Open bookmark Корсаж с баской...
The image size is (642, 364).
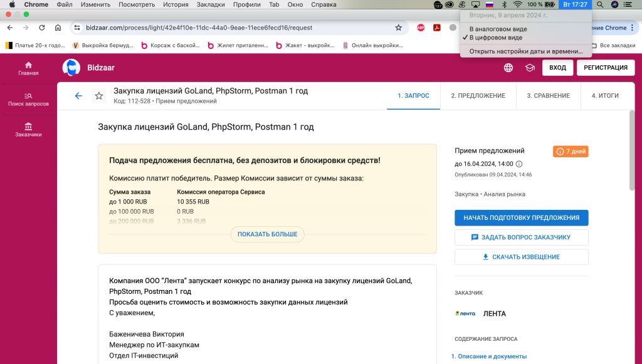click(171, 45)
